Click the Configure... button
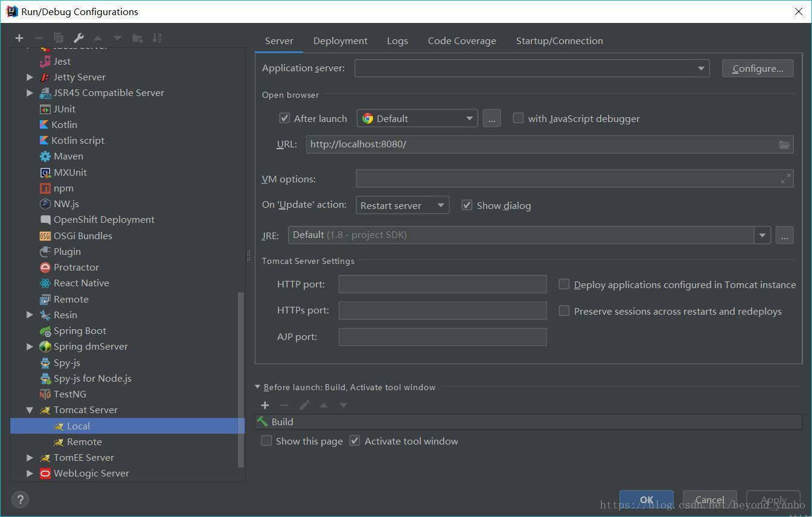 pos(758,68)
